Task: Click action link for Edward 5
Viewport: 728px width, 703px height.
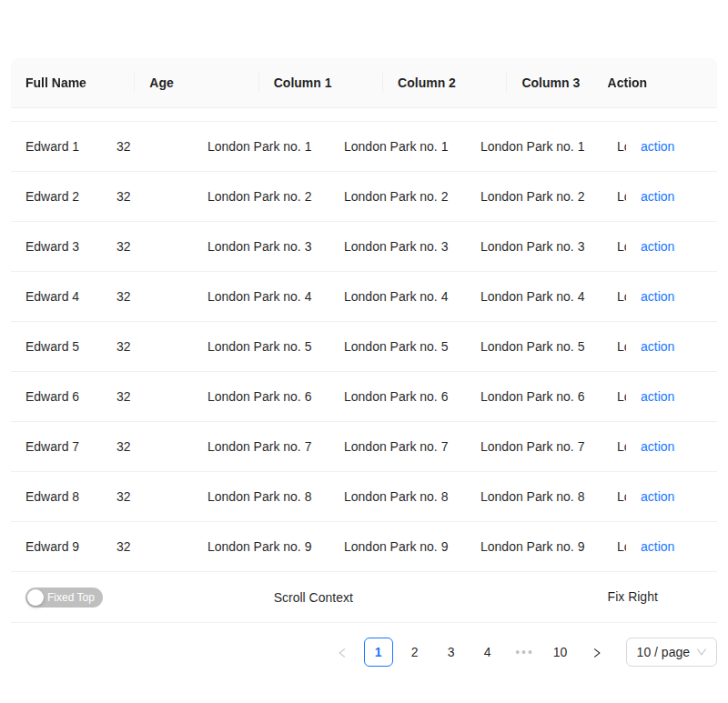Action: pyautogui.click(x=657, y=346)
